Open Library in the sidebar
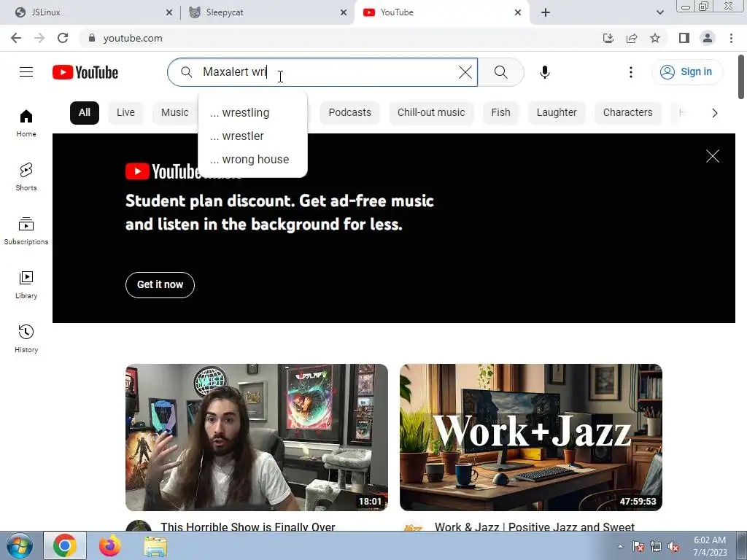 [26, 285]
